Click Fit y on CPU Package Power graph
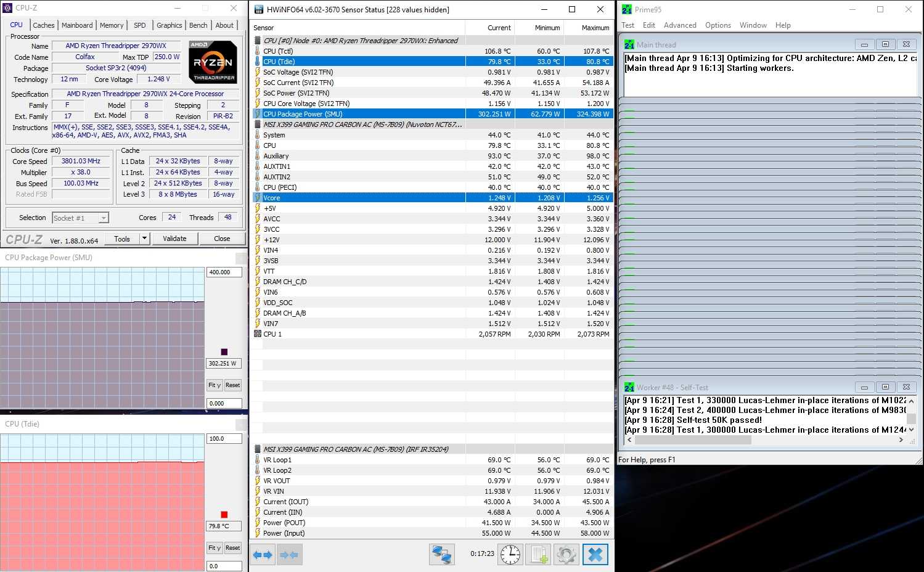924x572 pixels. (214, 385)
